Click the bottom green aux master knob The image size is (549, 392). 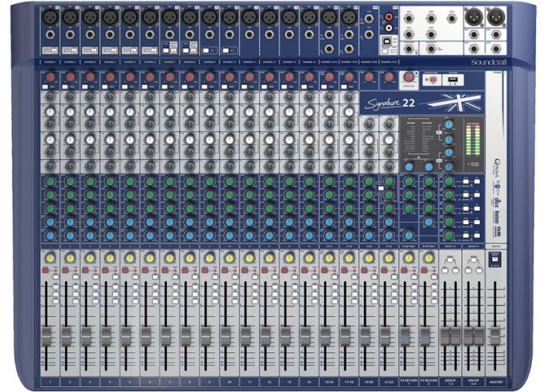(x=449, y=235)
